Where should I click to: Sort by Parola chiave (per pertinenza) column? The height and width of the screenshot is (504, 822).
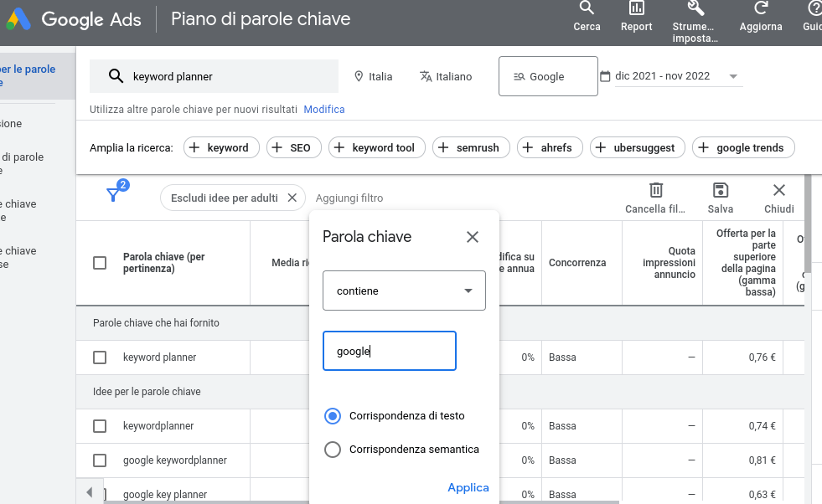(x=163, y=263)
